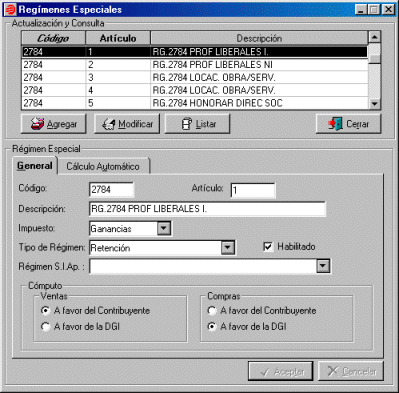Click the Cerrar door icon

pyautogui.click(x=335, y=124)
